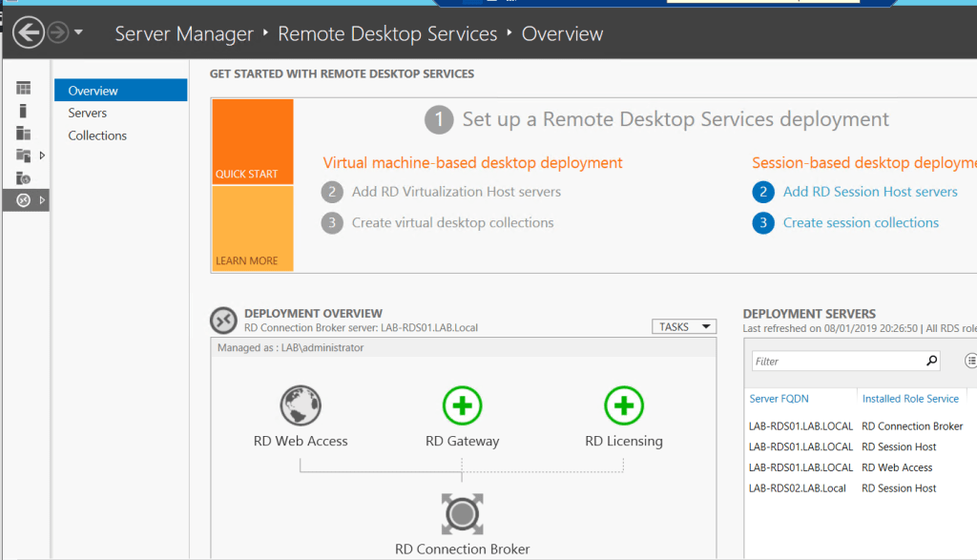Expand the File and Storage Services flyout arrow
977x560 pixels.
pyautogui.click(x=42, y=155)
